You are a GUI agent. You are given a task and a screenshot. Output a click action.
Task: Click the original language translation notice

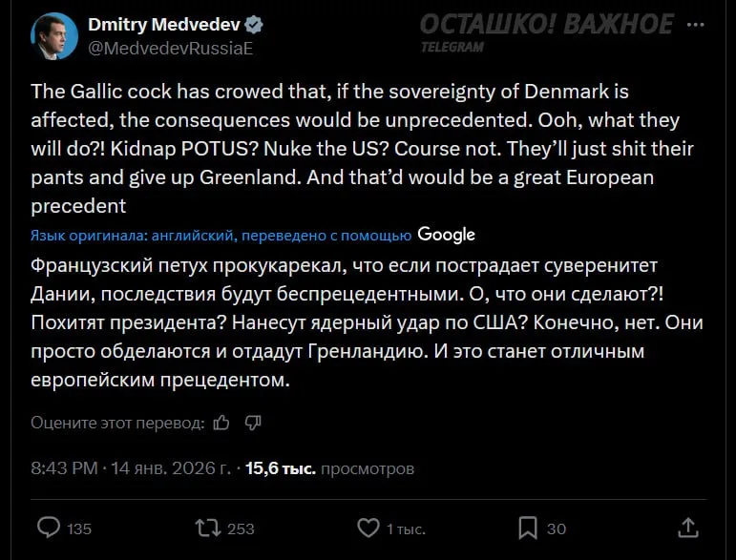tap(221, 235)
